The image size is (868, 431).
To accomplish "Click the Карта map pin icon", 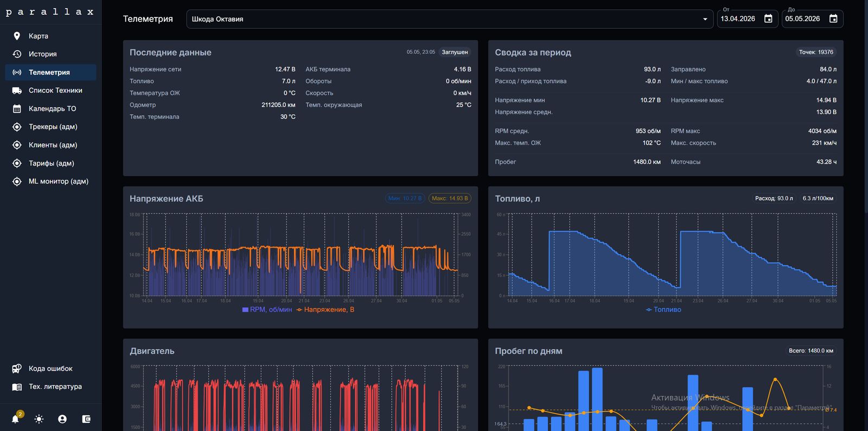I will (x=17, y=36).
